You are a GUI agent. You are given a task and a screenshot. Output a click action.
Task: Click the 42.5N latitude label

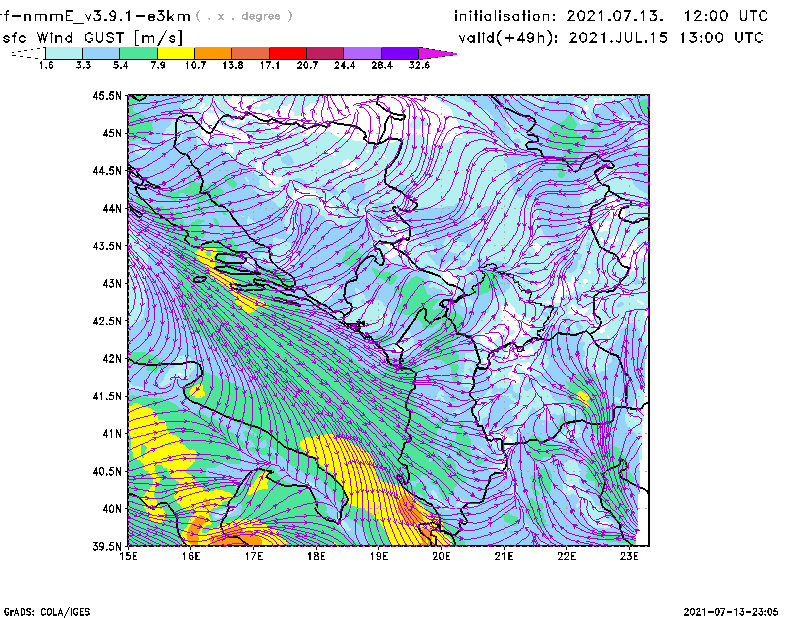point(107,321)
